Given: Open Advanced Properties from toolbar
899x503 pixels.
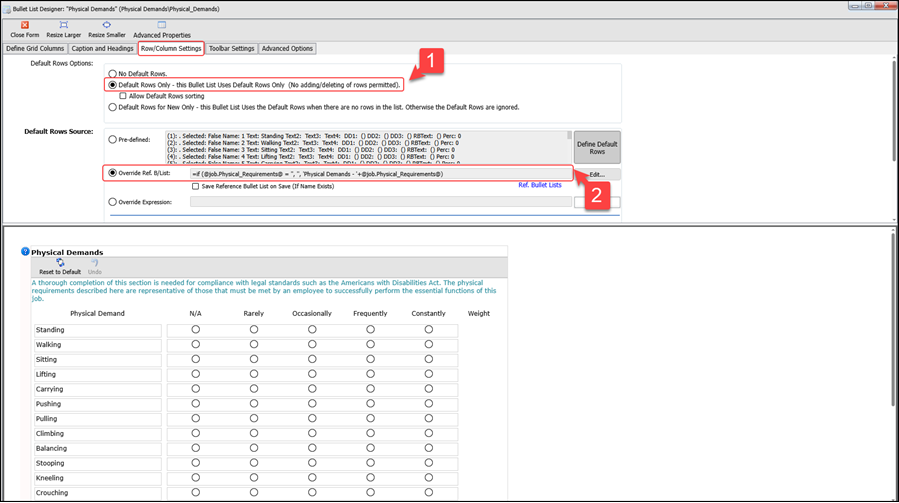Looking at the screenshot, I should click(162, 29).
